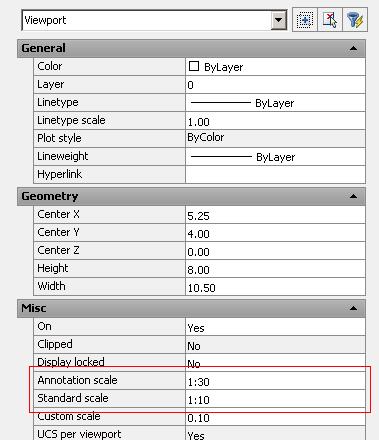Open Quick Select filter icon
The height and width of the screenshot is (440, 379).
pos(355,20)
